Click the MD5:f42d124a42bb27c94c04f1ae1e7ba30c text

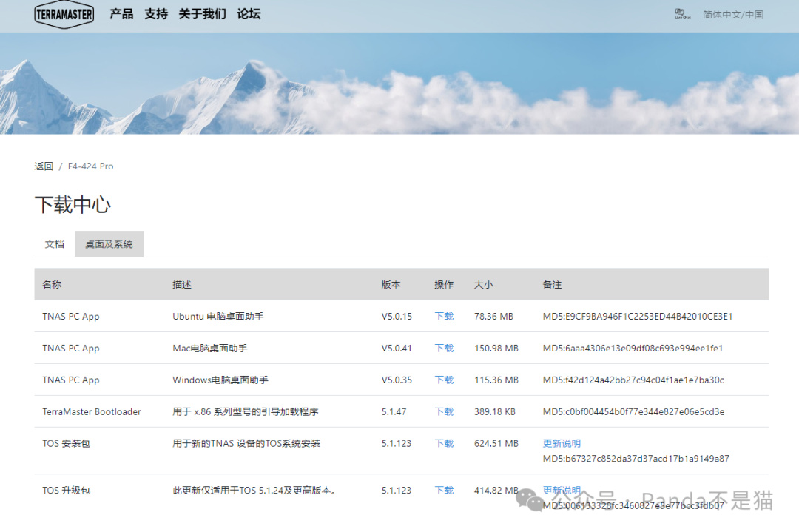click(633, 380)
